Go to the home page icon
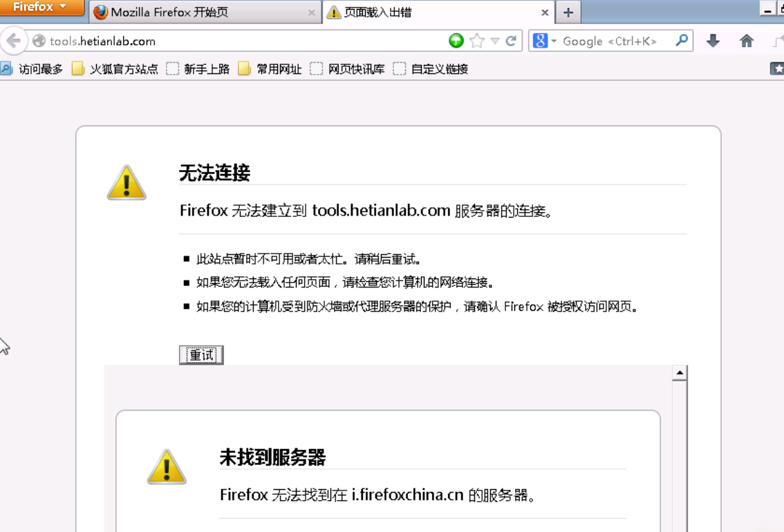This screenshot has height=532, width=784. [x=747, y=41]
